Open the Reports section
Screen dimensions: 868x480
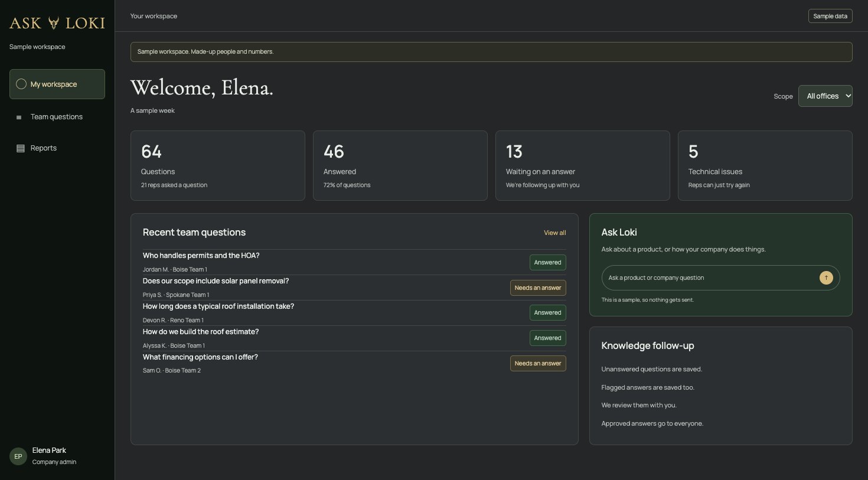(x=57, y=148)
